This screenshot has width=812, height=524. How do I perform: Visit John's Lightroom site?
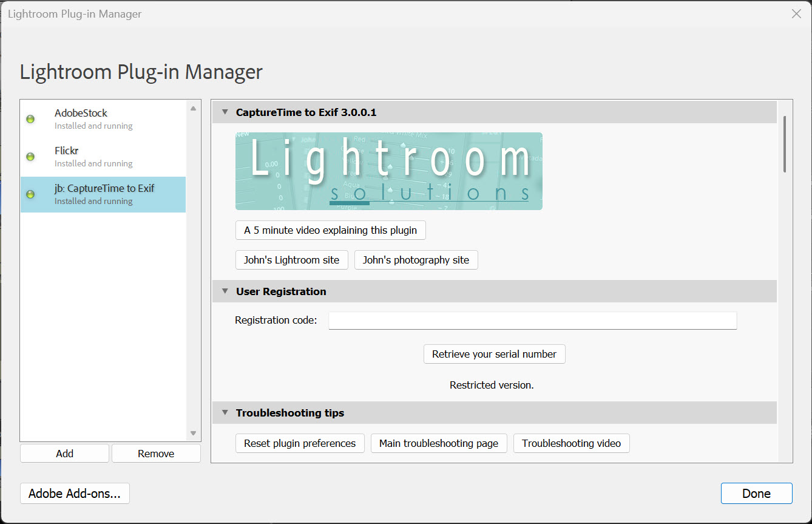coord(292,260)
